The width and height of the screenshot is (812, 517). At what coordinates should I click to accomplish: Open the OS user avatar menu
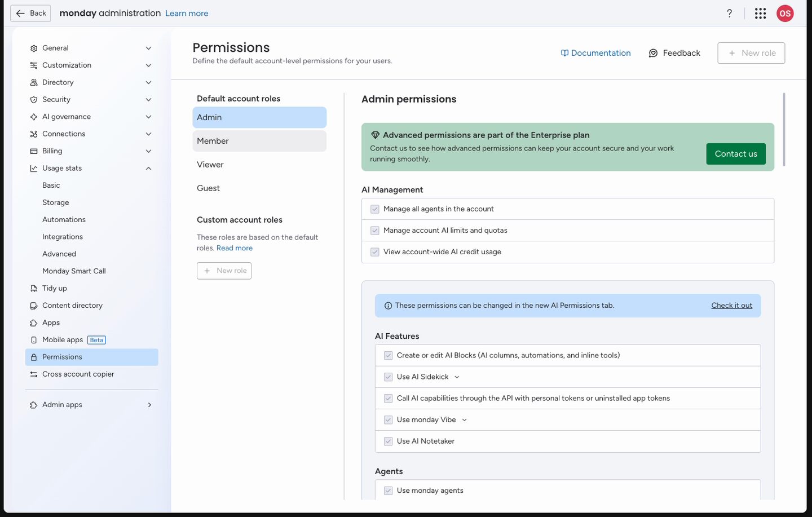coord(785,14)
